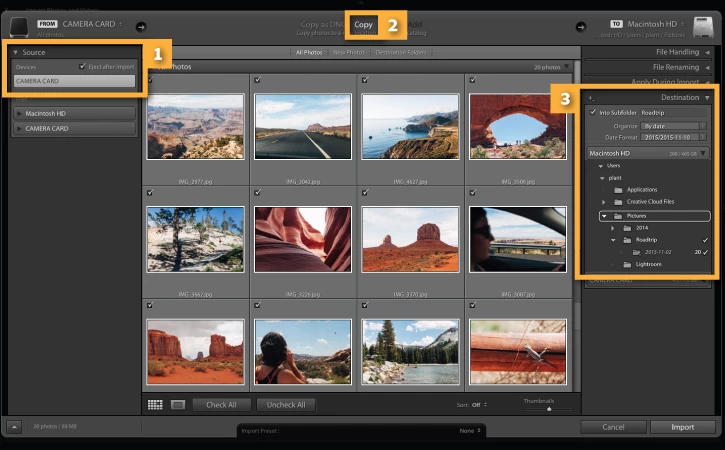The height and width of the screenshot is (450, 725).
Task: Click the Lightroom folder icon
Action: tap(627, 264)
